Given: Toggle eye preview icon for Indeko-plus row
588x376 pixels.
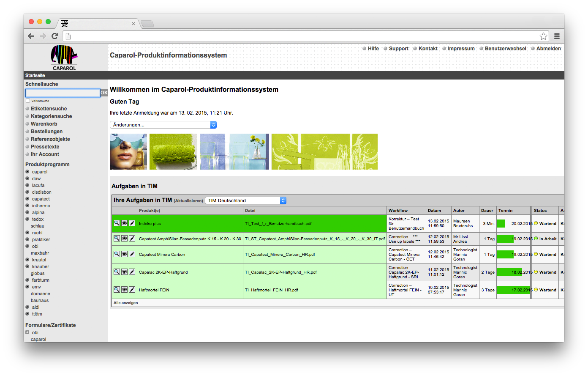Looking at the screenshot, I should pyautogui.click(x=124, y=223).
